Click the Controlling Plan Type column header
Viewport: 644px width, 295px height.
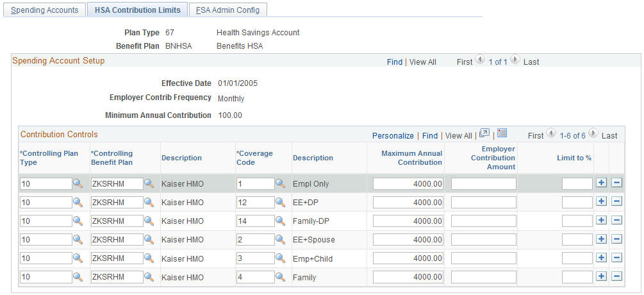coord(49,158)
